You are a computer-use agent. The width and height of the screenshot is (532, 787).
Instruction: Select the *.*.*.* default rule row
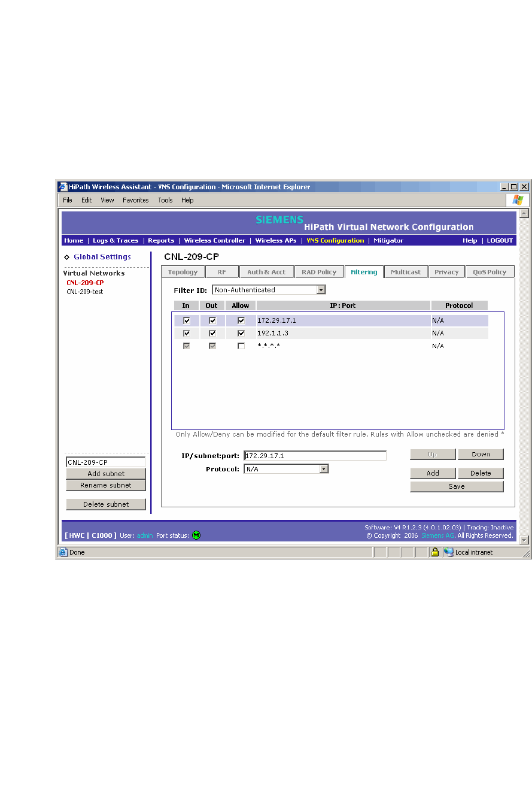pyautogui.click(x=331, y=346)
